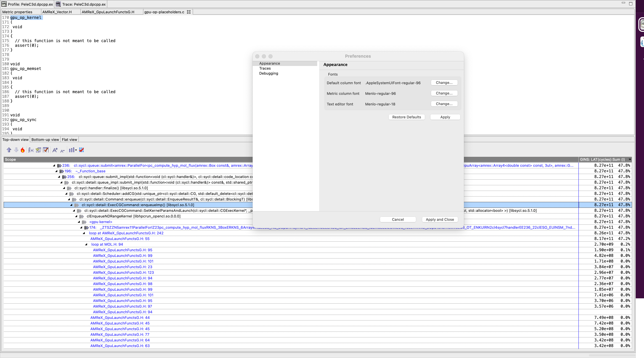
Task: Zoom into the selected scope with the up arrow
Action: pos(9,150)
